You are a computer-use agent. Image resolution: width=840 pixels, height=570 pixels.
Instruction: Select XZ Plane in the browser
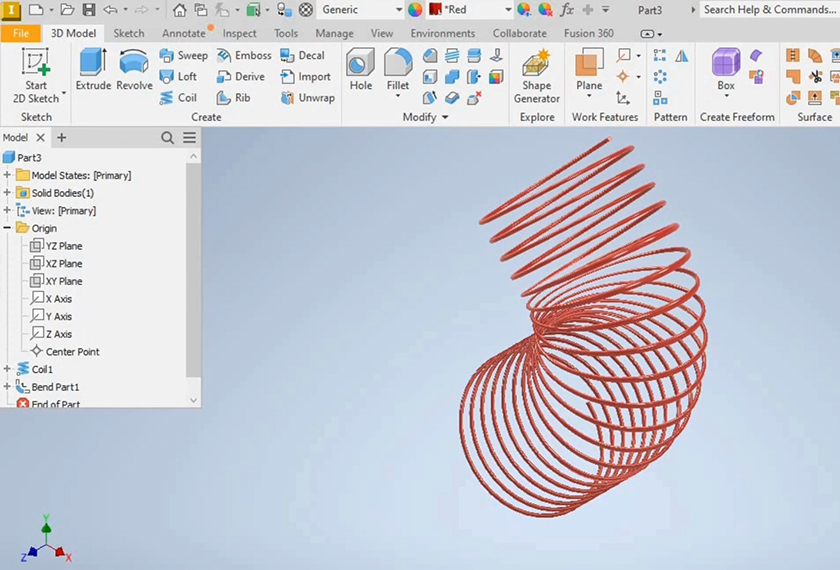click(63, 264)
